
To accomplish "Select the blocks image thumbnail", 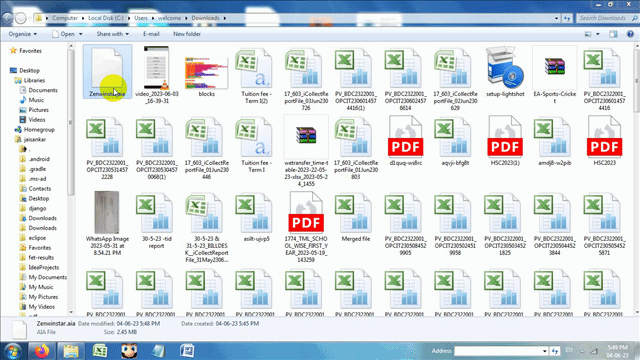I will 206,73.
